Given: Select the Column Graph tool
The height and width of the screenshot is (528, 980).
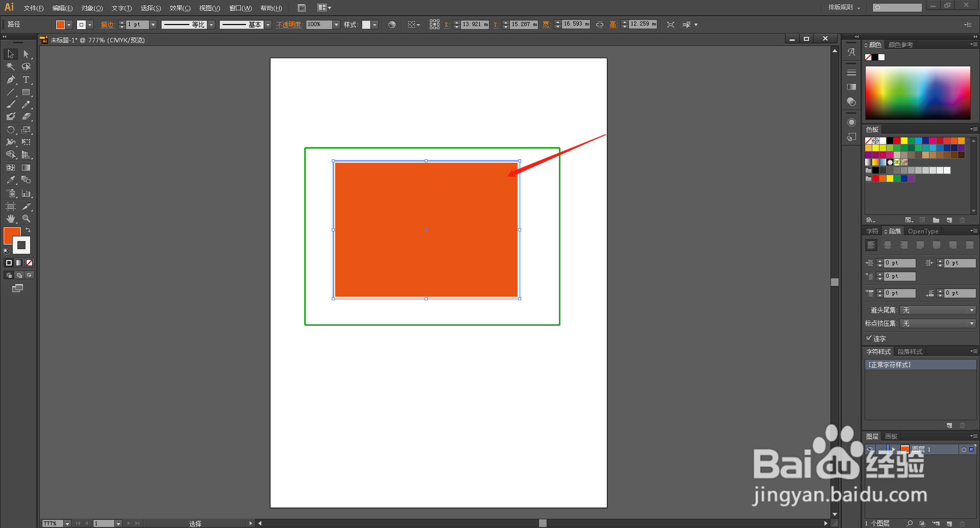Looking at the screenshot, I should [x=26, y=194].
